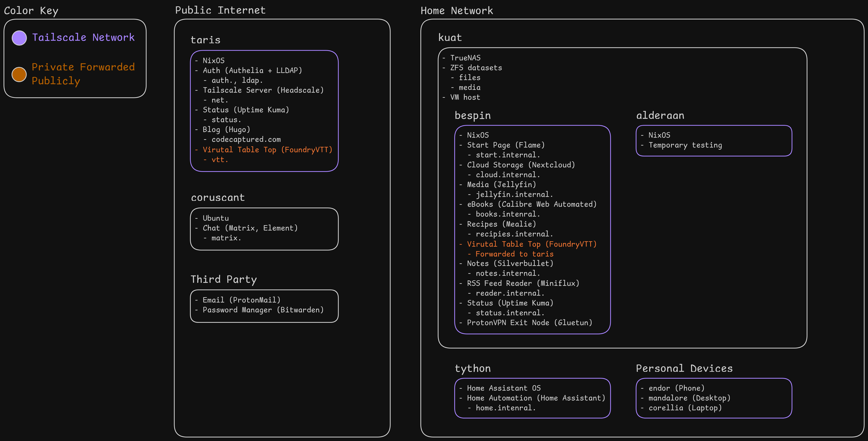Select 'ProtonVPN Exit Node (Gluetun)' entry
The image size is (868, 441).
[529, 323]
